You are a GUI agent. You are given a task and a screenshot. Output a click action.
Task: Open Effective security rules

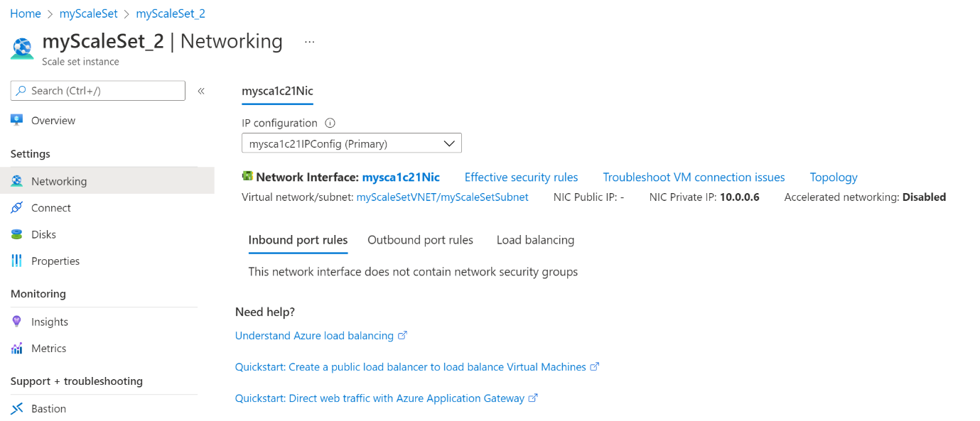click(x=521, y=177)
